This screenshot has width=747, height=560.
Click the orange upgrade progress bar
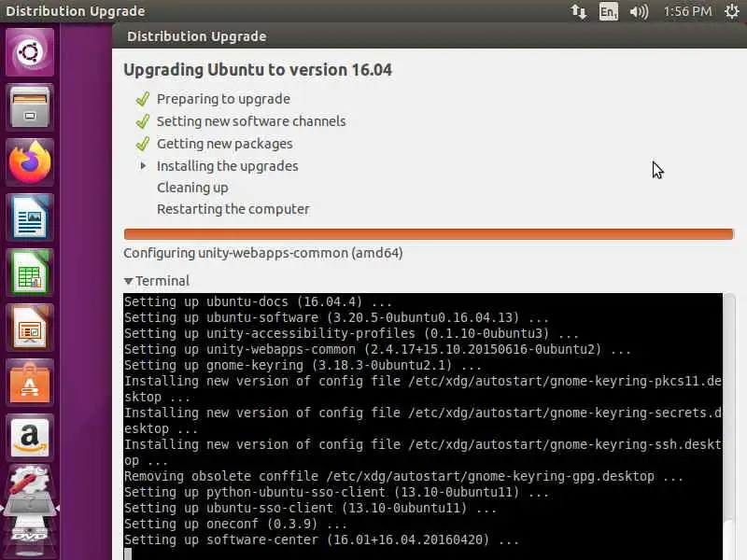click(429, 234)
